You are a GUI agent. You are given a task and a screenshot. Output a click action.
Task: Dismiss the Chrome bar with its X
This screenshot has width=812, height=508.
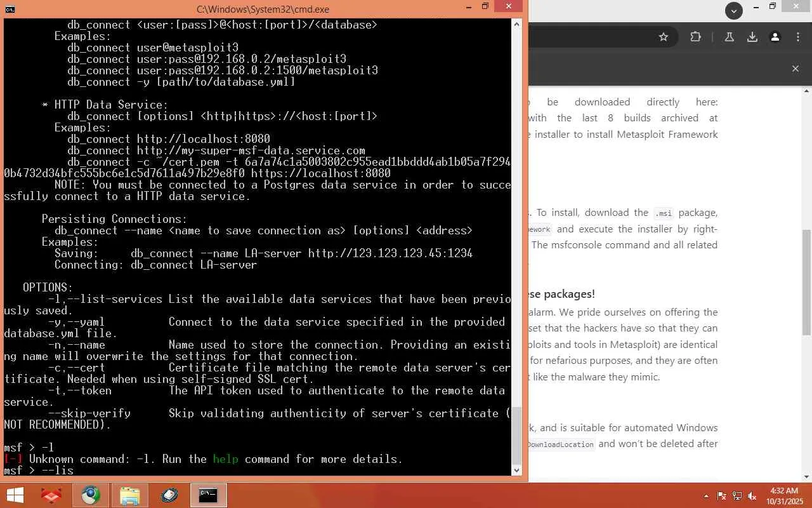[796, 68]
